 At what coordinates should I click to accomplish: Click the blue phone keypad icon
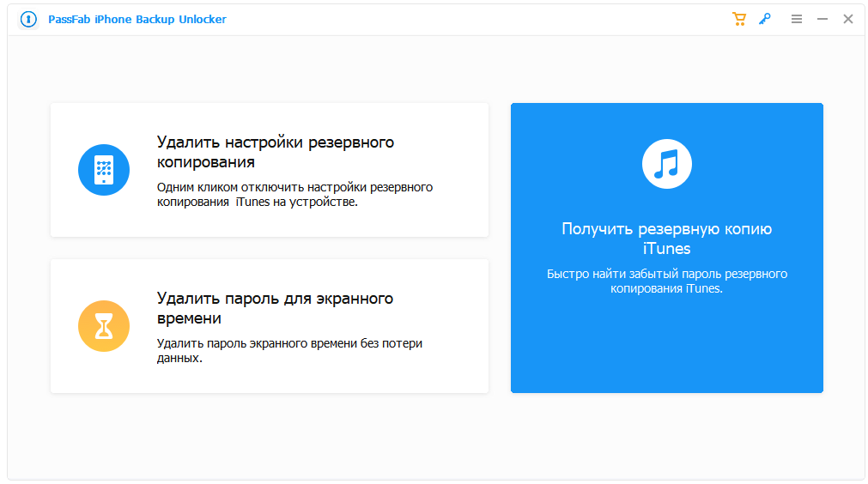click(104, 170)
